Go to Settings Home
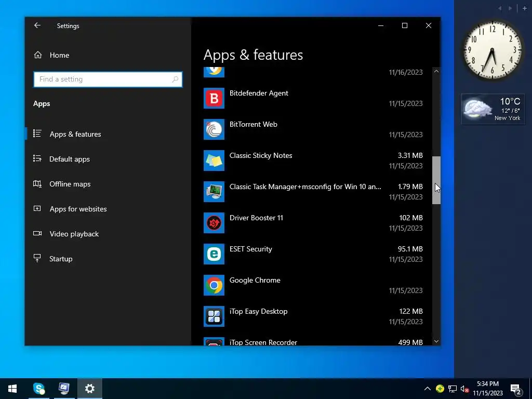Image resolution: width=532 pixels, height=399 pixels. [108, 55]
